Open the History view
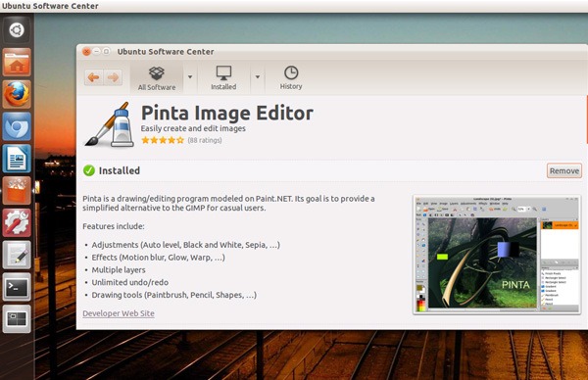Viewport: 588px width, 380px height. click(x=291, y=78)
